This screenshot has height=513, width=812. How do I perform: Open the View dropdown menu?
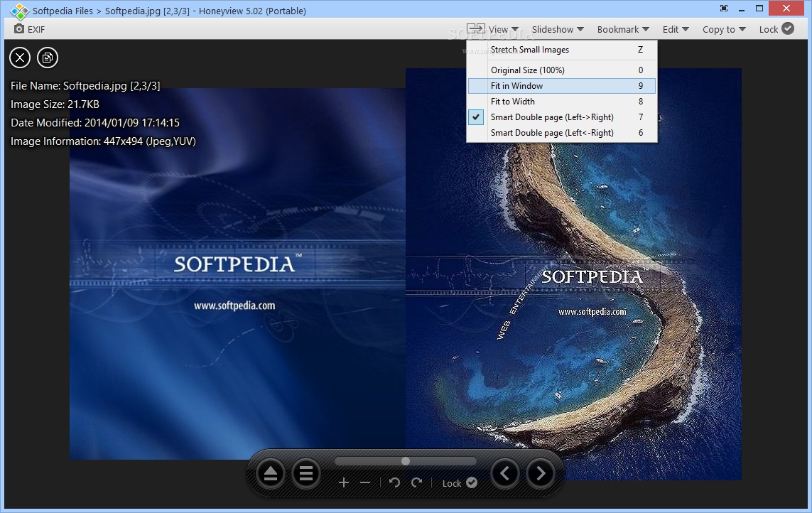[504, 30]
